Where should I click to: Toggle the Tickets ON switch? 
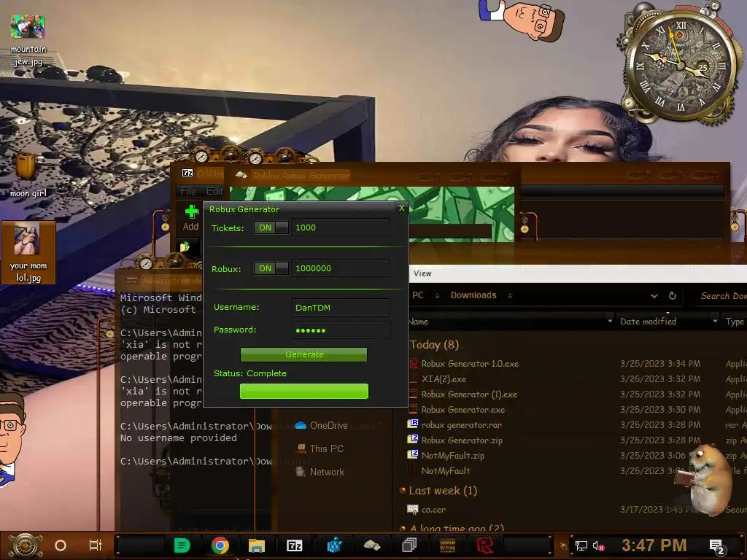tap(271, 227)
